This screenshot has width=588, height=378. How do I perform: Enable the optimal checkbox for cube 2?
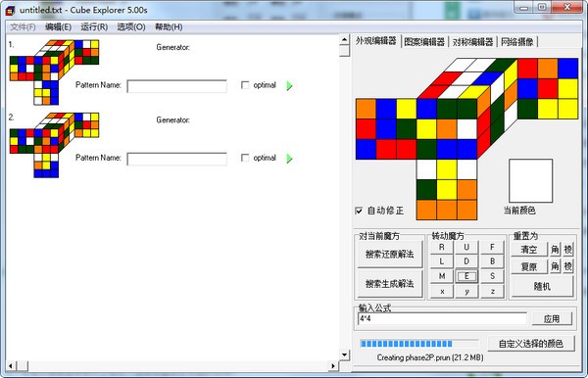[245, 158]
